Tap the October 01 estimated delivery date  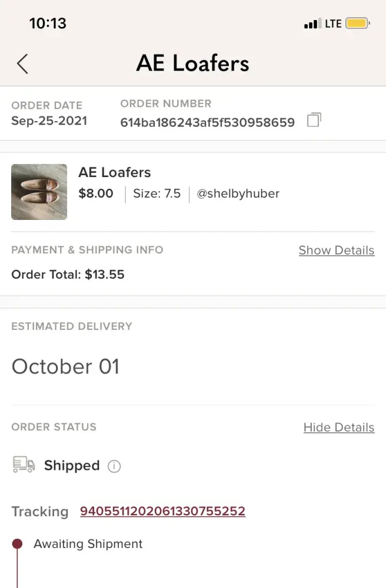click(x=65, y=366)
